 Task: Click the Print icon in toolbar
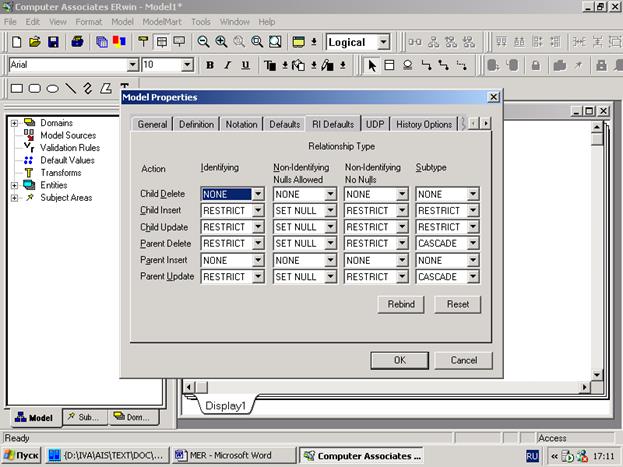pyautogui.click(x=79, y=42)
